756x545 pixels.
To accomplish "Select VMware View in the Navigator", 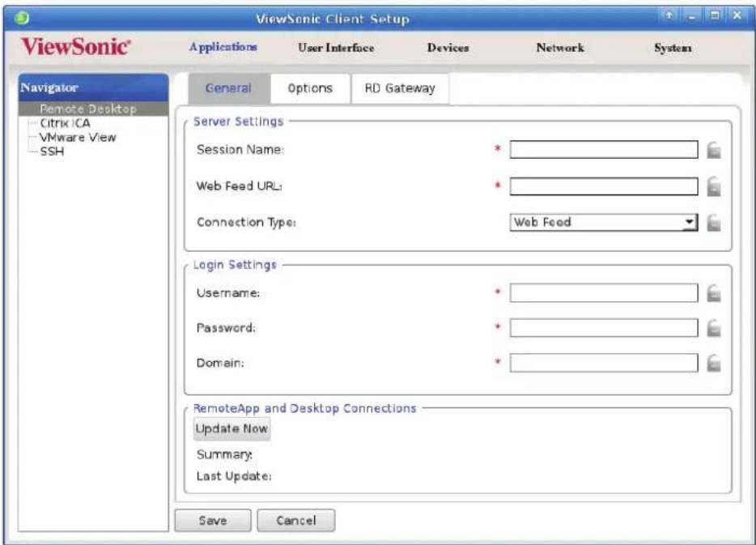I will [78, 138].
